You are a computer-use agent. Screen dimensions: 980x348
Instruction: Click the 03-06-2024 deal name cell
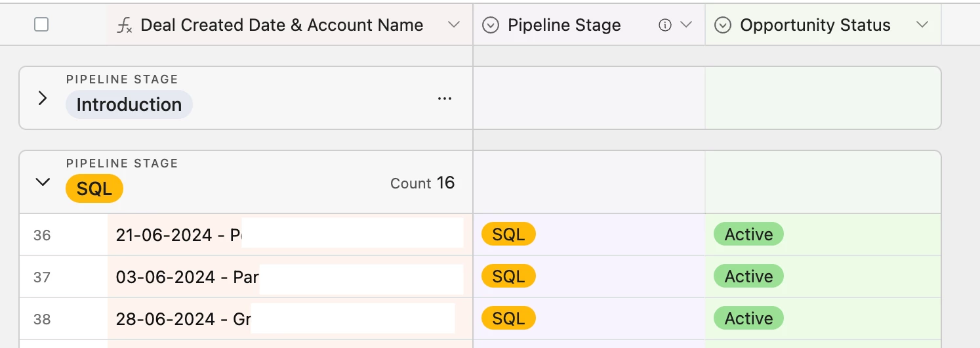click(x=186, y=277)
